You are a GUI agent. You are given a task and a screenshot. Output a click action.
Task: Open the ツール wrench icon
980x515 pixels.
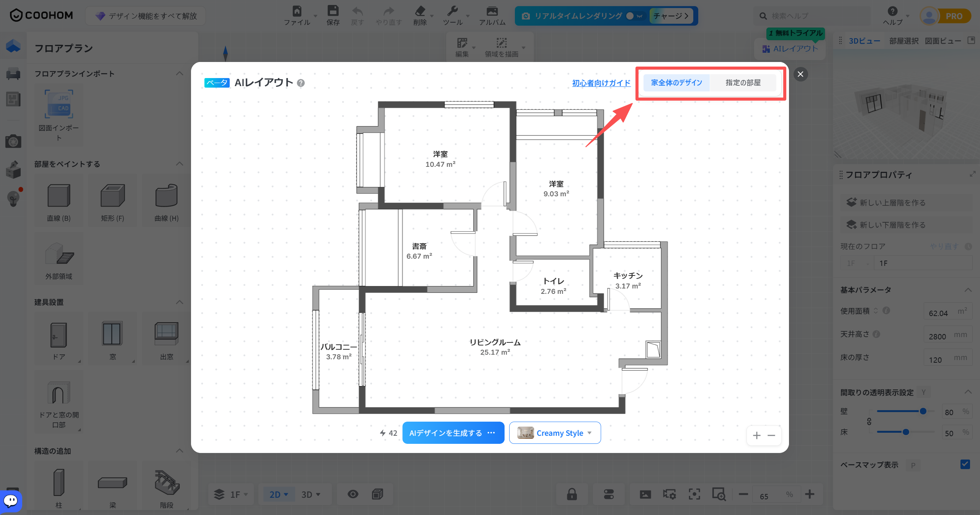click(x=452, y=11)
